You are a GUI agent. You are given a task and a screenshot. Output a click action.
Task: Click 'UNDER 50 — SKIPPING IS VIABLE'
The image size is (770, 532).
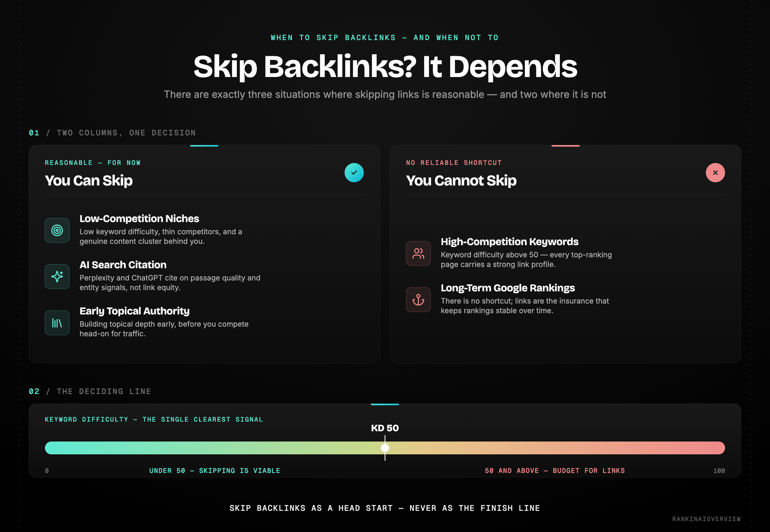[x=215, y=471]
